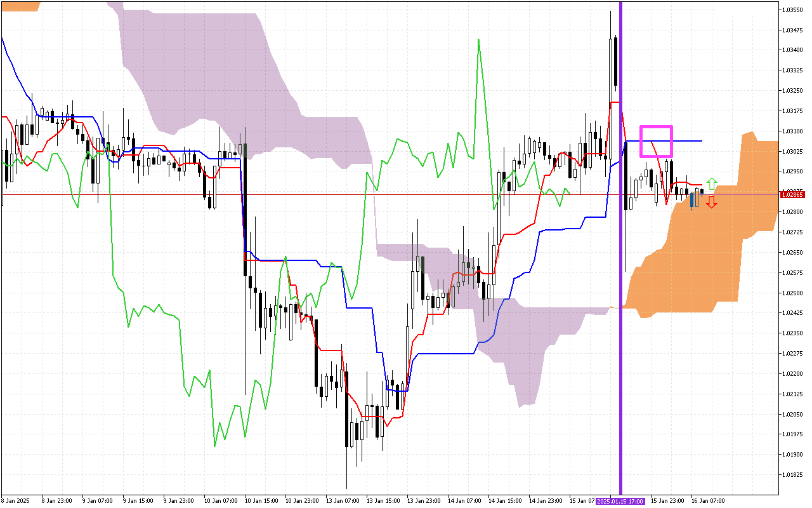Select the 9 Jan 07:00 time label
The image size is (812, 508).
[x=96, y=501]
